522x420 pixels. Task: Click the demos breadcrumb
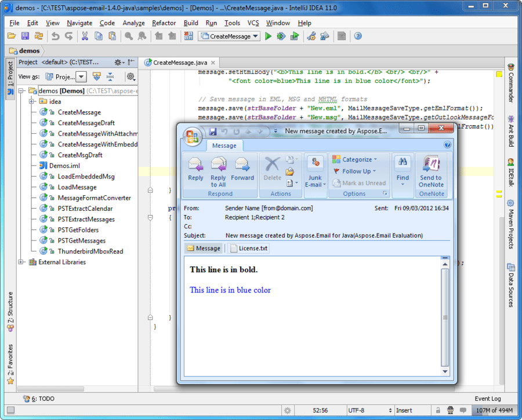click(x=26, y=50)
